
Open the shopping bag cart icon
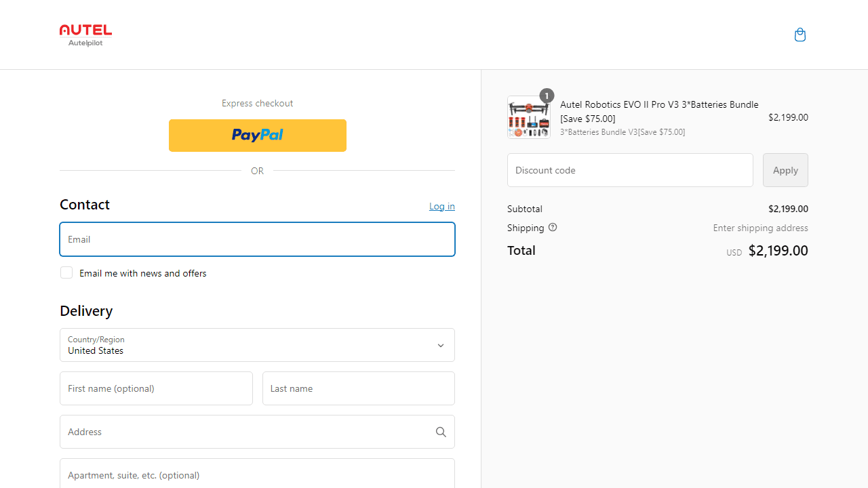click(x=800, y=35)
